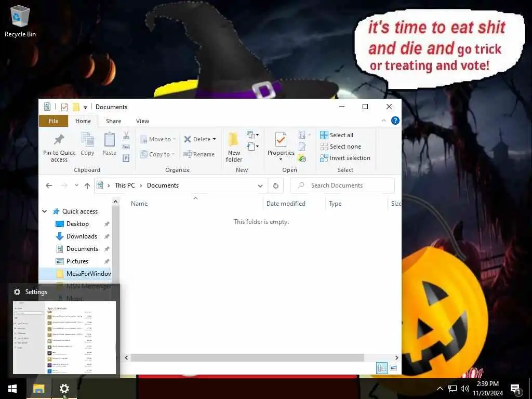Expand the Properties dropdown arrow
The image size is (532, 399).
(281, 159)
